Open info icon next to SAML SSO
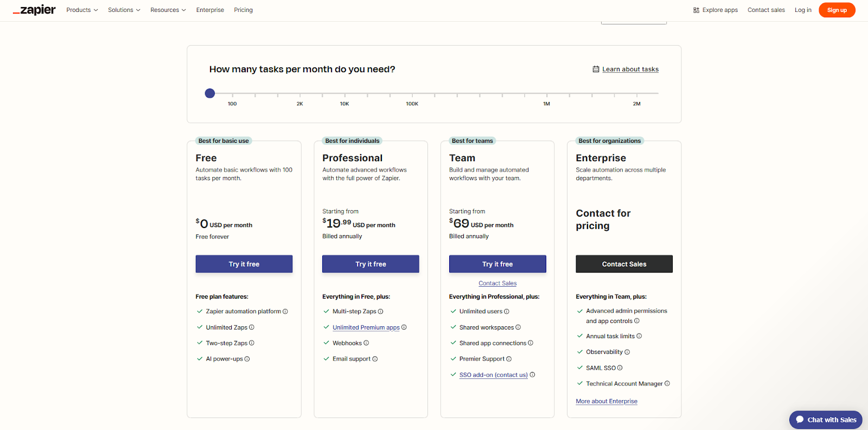The image size is (868, 430). [x=620, y=368]
